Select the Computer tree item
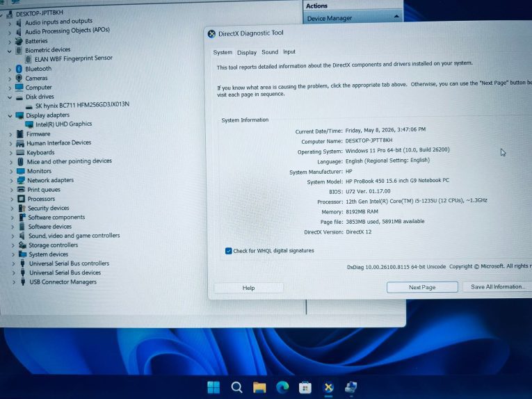Viewport: 532px width, 399px height. 39,88
